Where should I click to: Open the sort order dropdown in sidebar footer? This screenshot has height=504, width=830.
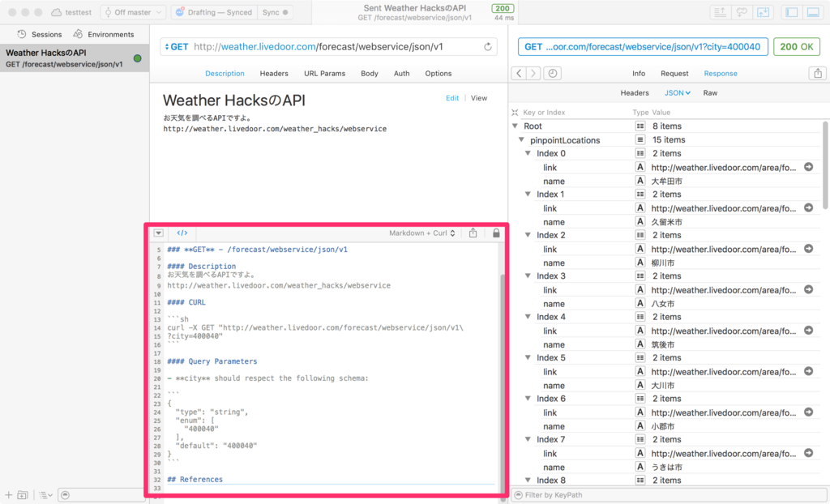[x=45, y=495]
